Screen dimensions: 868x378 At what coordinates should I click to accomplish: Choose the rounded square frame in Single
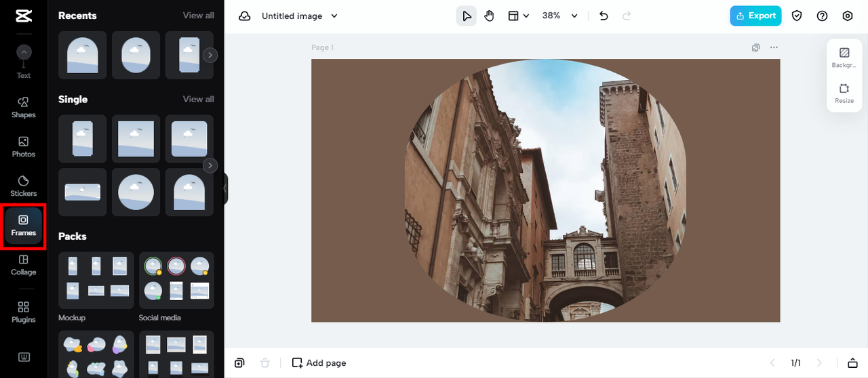pyautogui.click(x=189, y=138)
